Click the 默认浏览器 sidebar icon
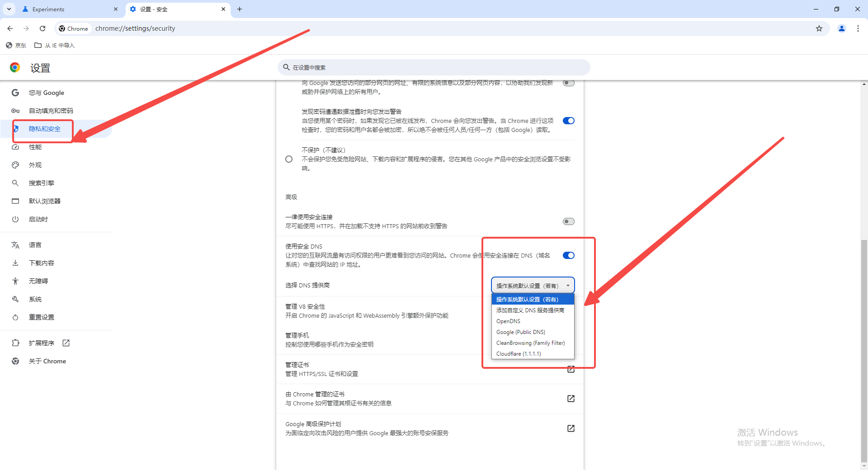The width and height of the screenshot is (868, 470). pyautogui.click(x=15, y=201)
